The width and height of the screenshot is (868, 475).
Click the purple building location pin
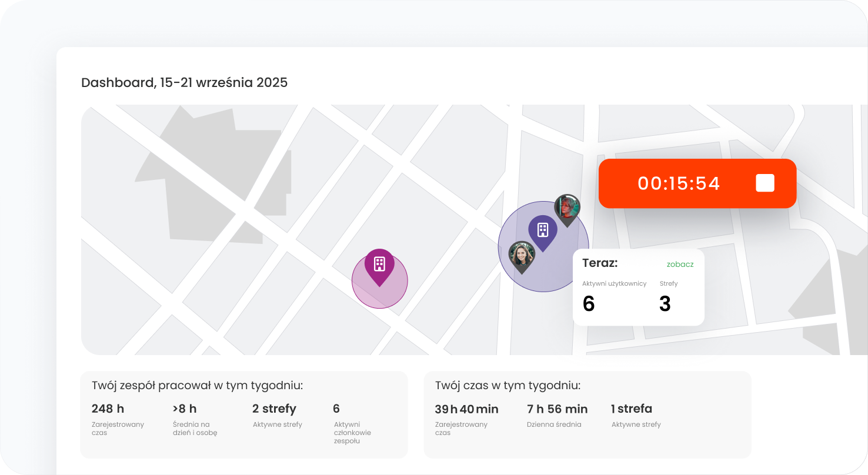point(542,230)
